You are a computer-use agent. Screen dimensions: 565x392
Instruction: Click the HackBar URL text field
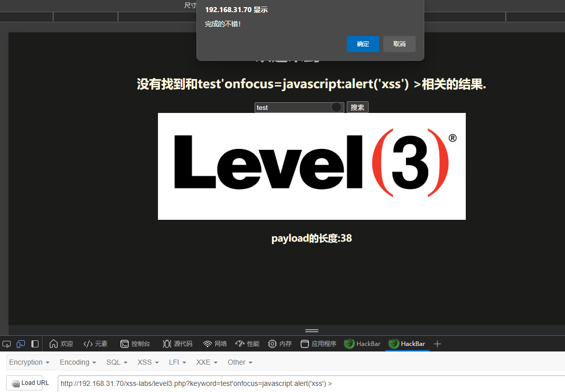pyautogui.click(x=311, y=384)
